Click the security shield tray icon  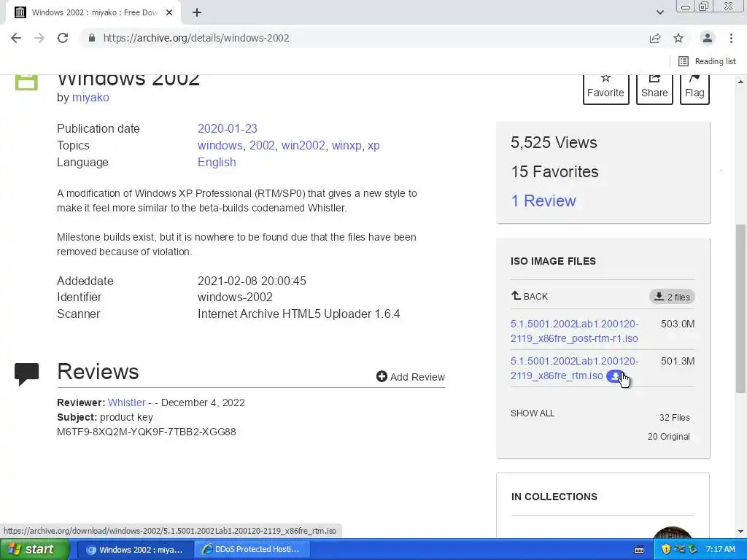coord(666,549)
